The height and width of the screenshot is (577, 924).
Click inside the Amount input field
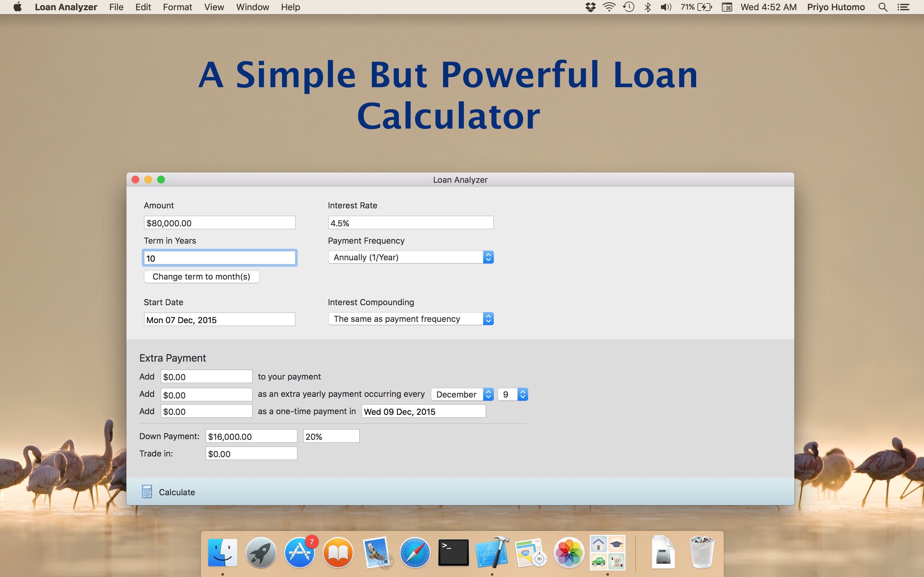(x=219, y=222)
